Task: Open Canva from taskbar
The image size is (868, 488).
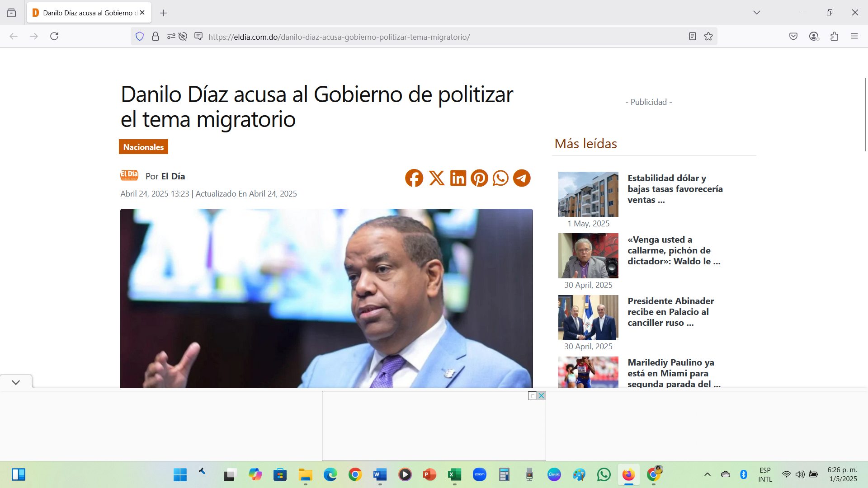Action: [554, 474]
